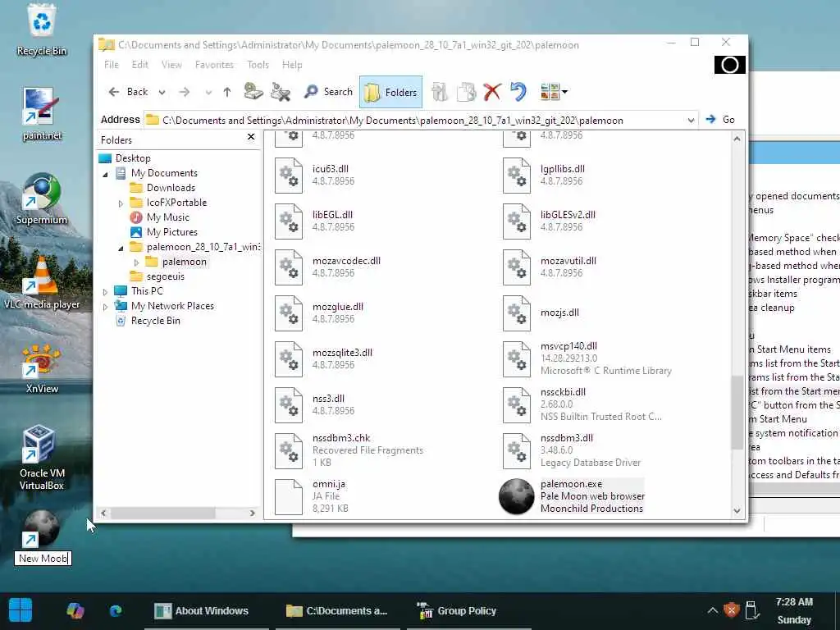The width and height of the screenshot is (840, 630).
Task: Show hidden tray icons chevron
Action: (x=713, y=610)
